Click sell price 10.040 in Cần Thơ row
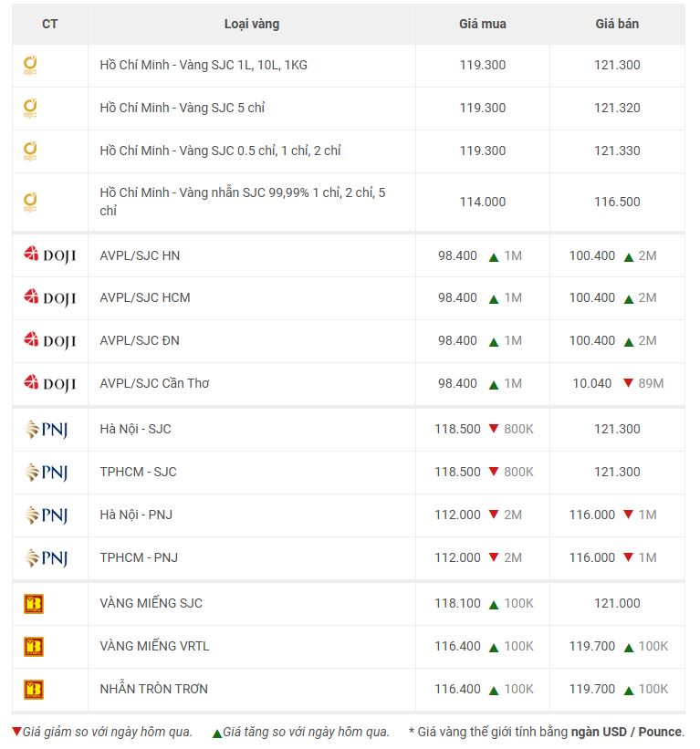The height and width of the screenshot is (749, 700). tap(592, 383)
